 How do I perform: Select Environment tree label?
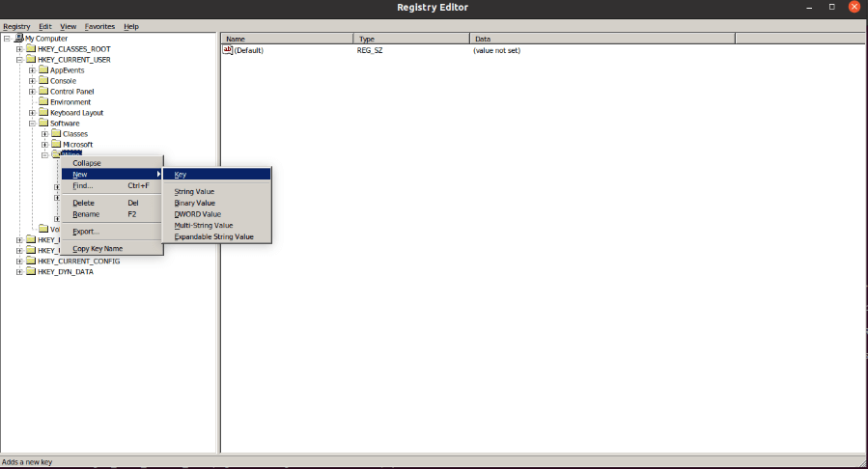point(70,101)
